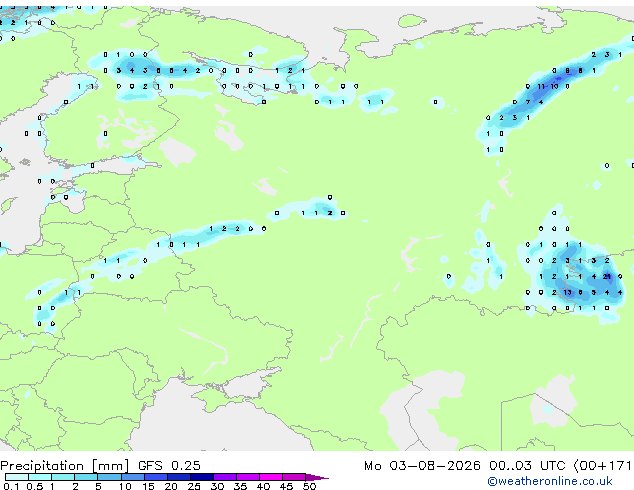Click the '11' precipitation value on the map
Image resolution: width=634 pixels, height=490 pixels.
541,87
